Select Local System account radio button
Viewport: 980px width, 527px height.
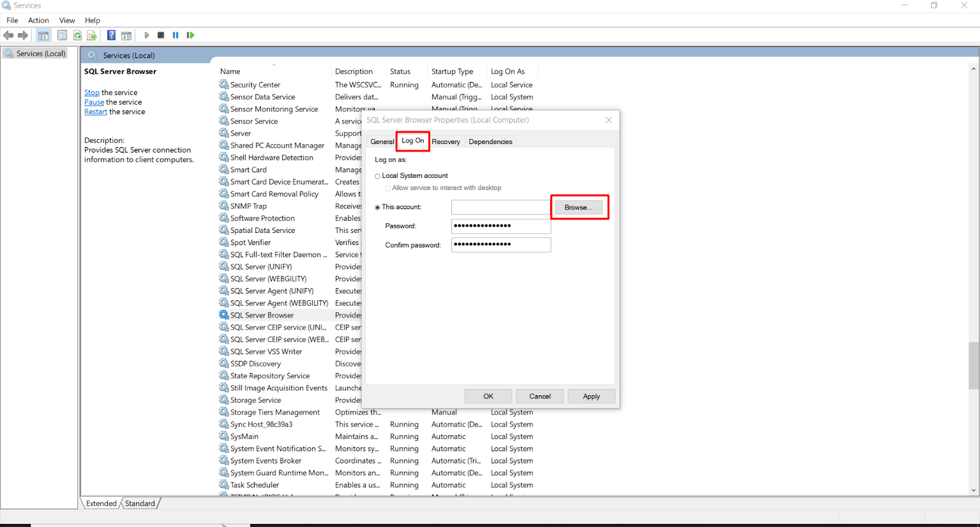tap(377, 176)
